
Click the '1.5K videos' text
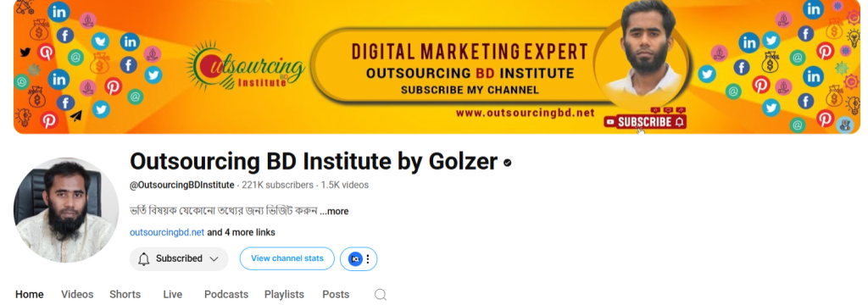pos(345,185)
